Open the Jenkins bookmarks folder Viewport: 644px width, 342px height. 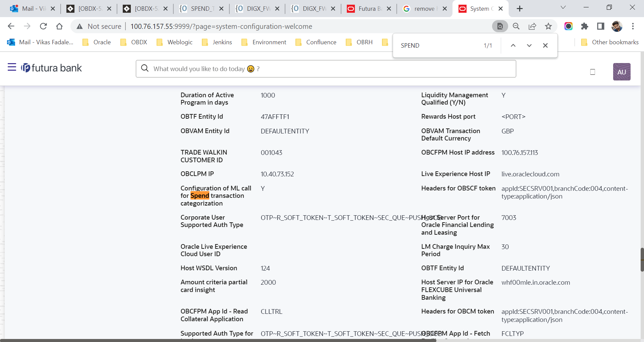click(x=217, y=42)
